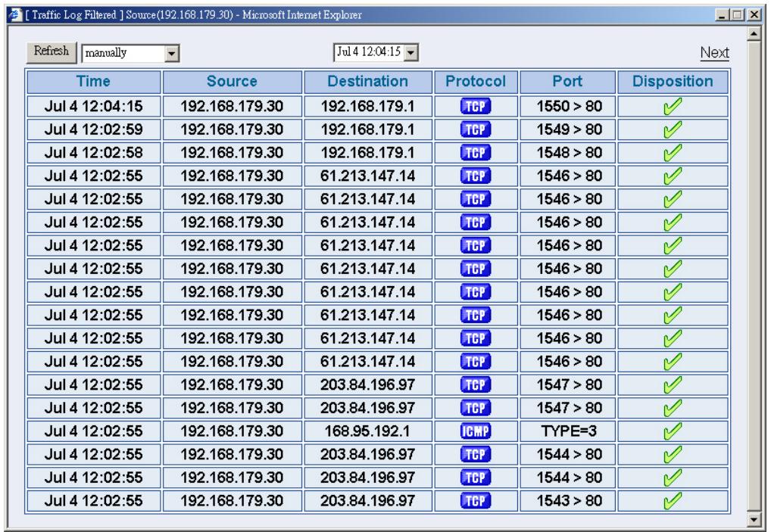The height and width of the screenshot is (532, 771).
Task: Click the port cell reading 1549 > 80
Action: pyautogui.click(x=568, y=129)
